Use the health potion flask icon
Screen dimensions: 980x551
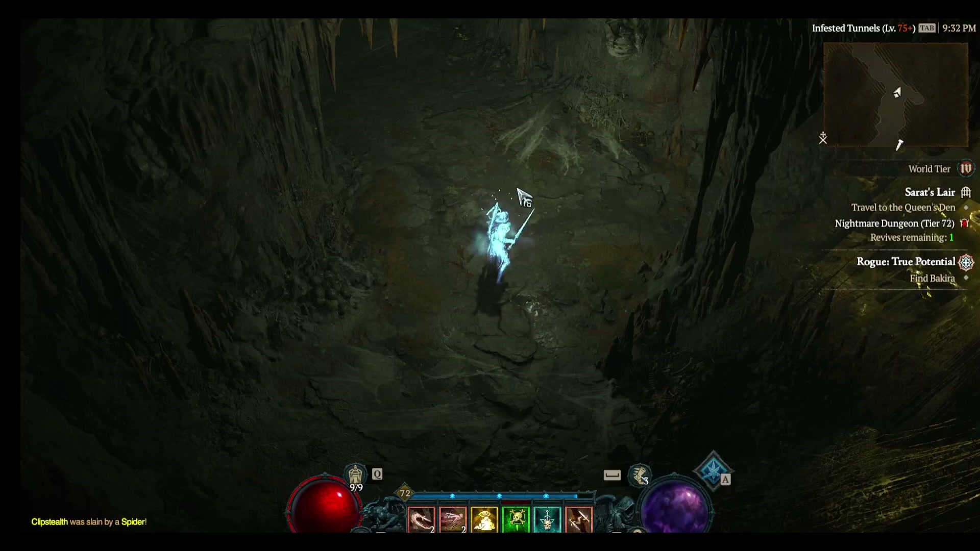coord(355,474)
